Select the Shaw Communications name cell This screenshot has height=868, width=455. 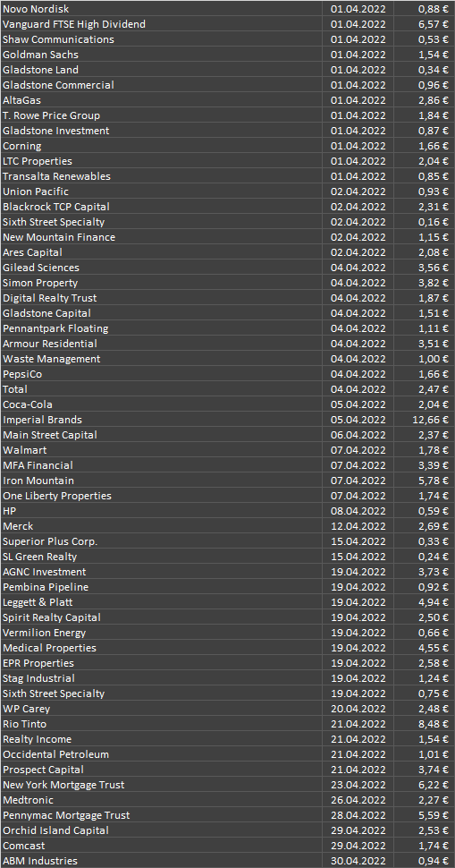click(162, 39)
